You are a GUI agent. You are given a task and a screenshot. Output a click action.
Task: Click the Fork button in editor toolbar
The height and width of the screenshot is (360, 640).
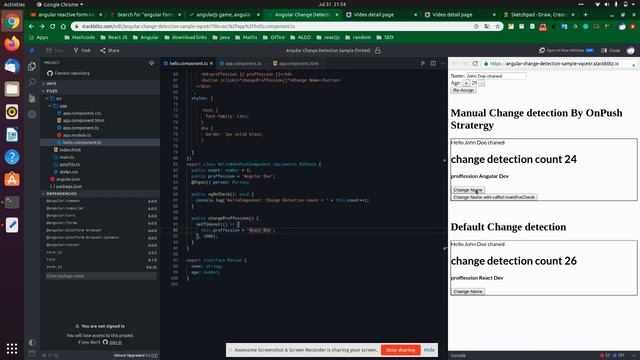coord(82,51)
